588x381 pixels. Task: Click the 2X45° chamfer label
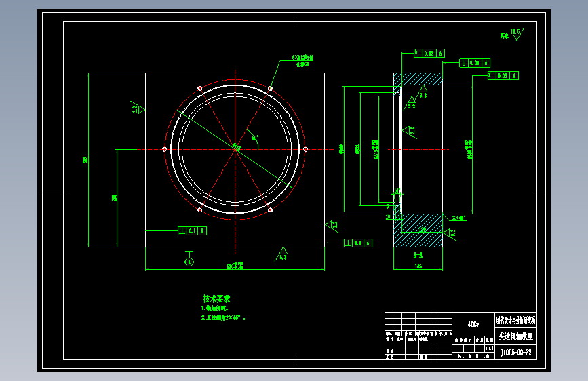pos(458,218)
